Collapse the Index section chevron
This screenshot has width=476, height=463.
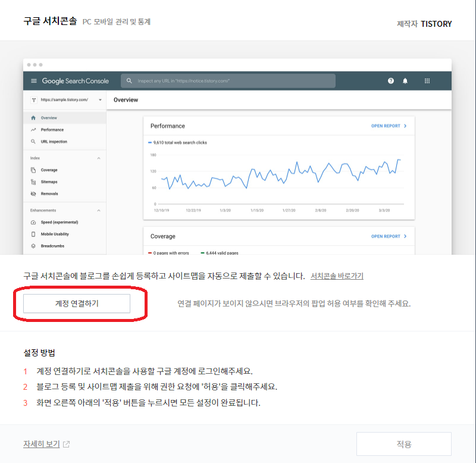99,158
